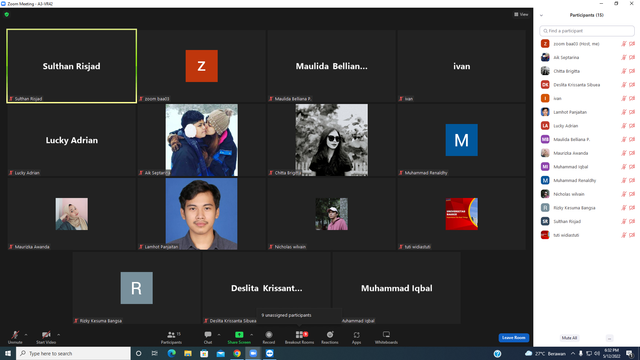Open File Explorer from taskbar
This screenshot has height=360, width=640.
point(188,353)
